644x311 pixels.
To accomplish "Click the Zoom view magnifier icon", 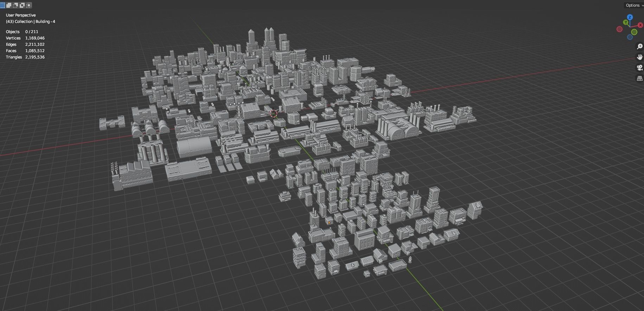I will click(640, 46).
